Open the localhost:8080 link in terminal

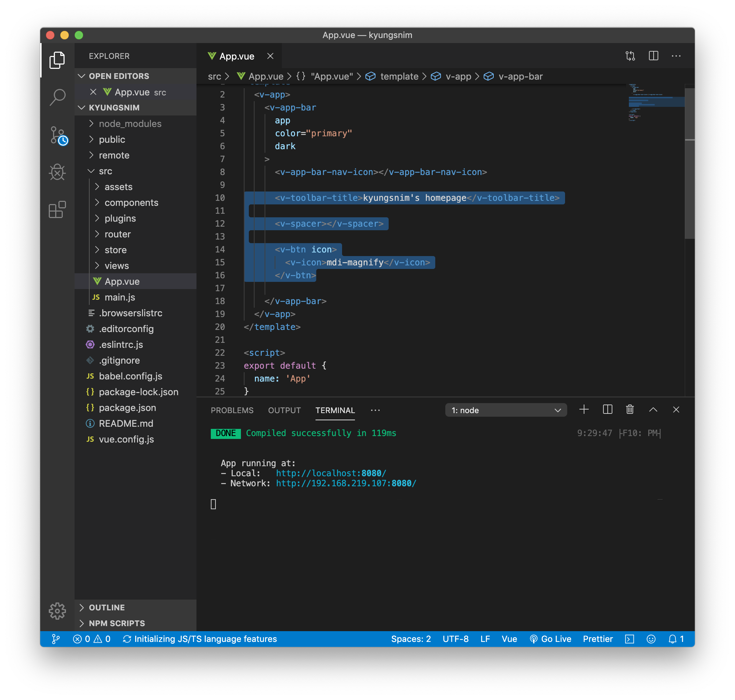[331, 473]
